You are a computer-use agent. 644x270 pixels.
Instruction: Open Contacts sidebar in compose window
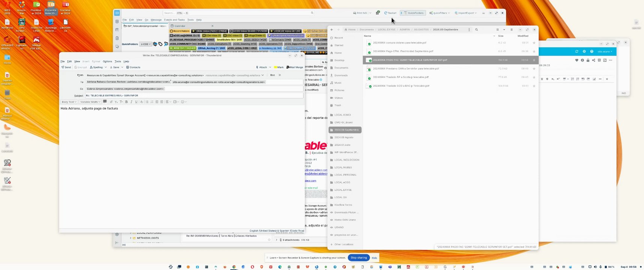133,67
